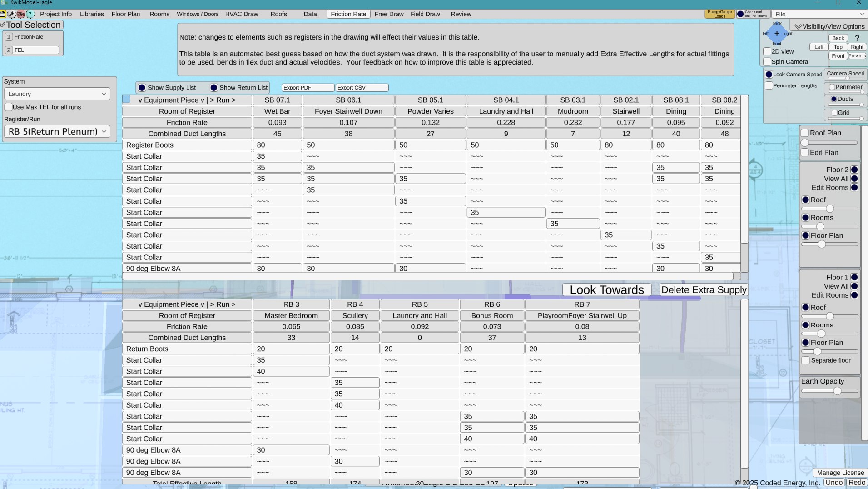Click the Look Towards button
This screenshot has width=868, height=489.
pyautogui.click(x=607, y=290)
